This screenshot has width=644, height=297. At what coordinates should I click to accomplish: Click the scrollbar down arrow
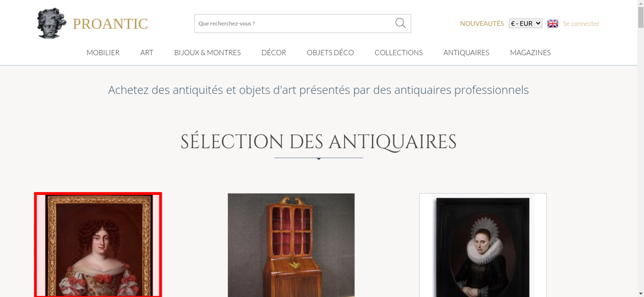pyautogui.click(x=641, y=293)
